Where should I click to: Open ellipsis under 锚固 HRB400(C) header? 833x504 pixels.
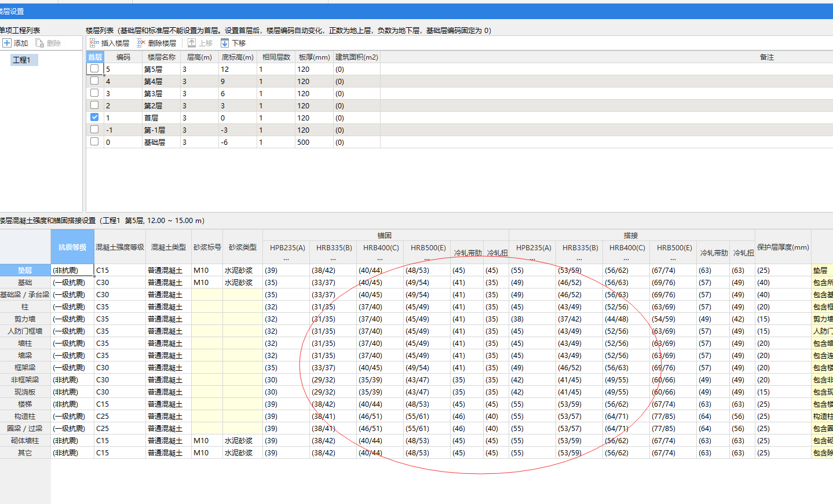[x=380, y=259]
